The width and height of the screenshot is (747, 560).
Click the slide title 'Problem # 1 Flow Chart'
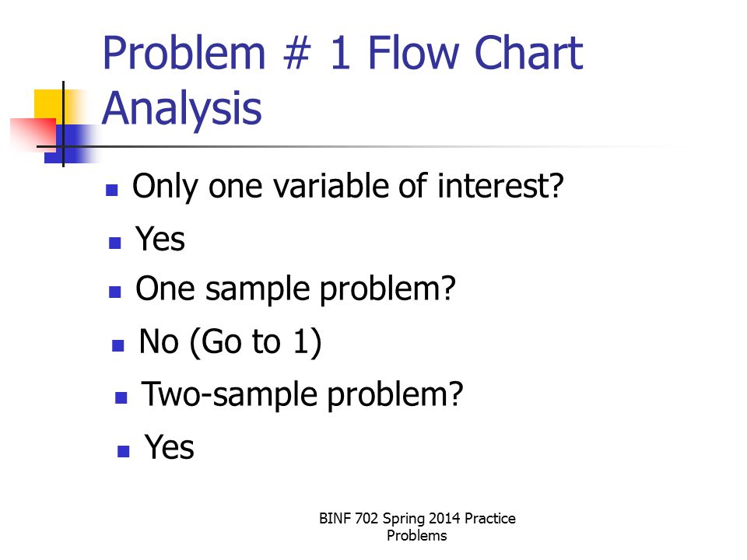(x=342, y=53)
